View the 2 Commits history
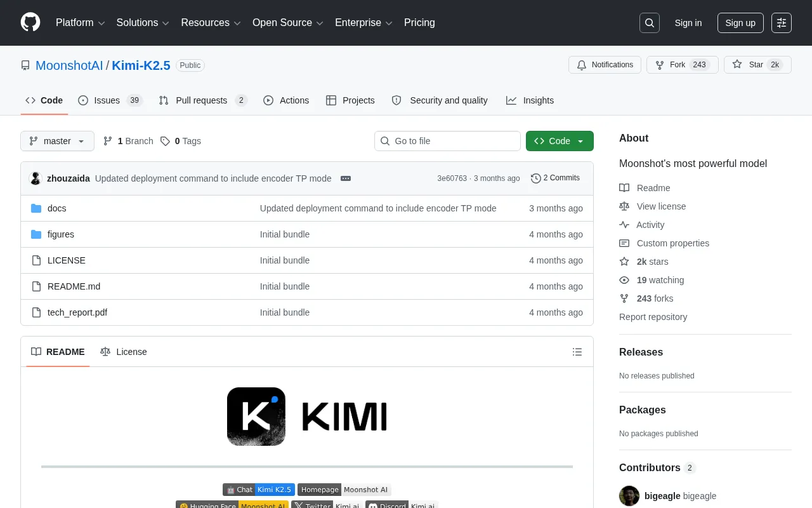This screenshot has width=812, height=508. click(555, 178)
